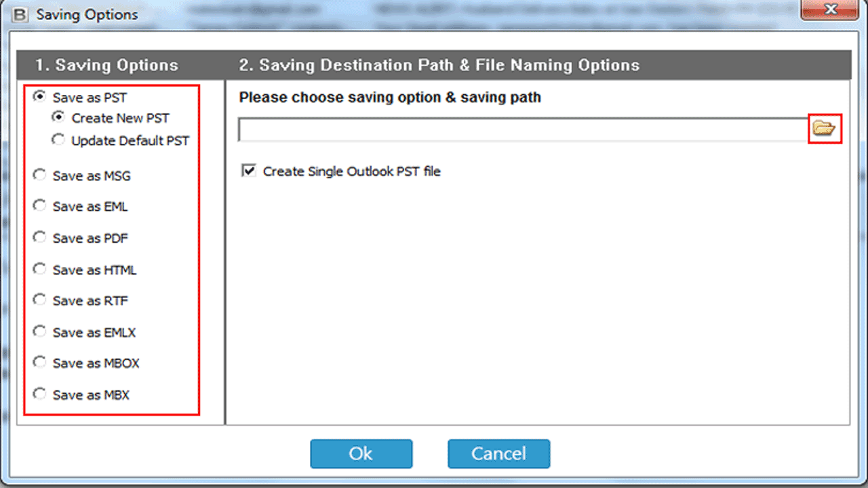This screenshot has height=488, width=868.
Task: Choose Save as MBOX format
Action: (40, 363)
